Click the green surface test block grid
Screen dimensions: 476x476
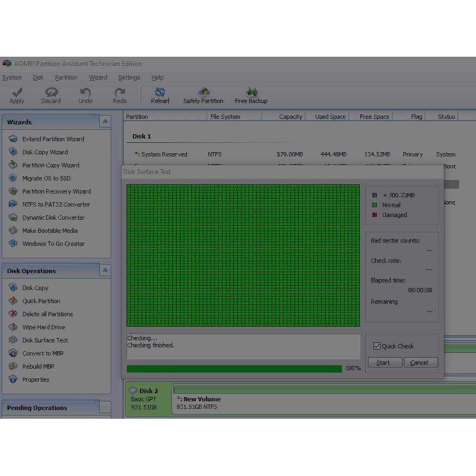tap(243, 255)
